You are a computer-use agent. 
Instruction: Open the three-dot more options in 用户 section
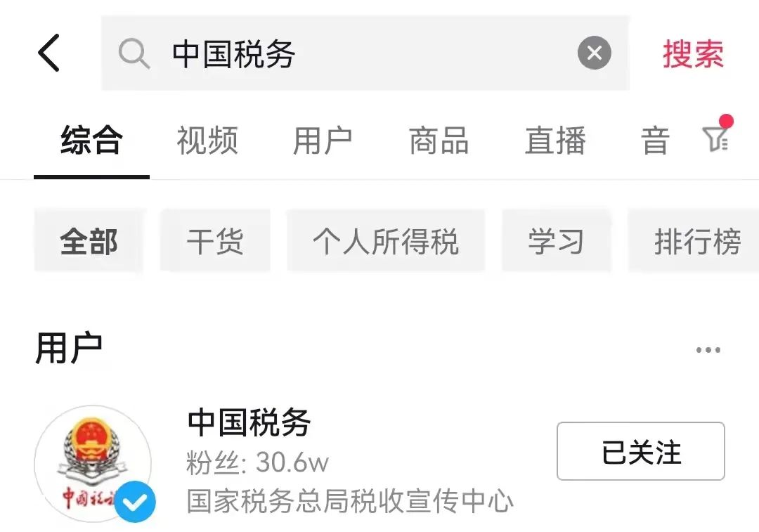(708, 350)
